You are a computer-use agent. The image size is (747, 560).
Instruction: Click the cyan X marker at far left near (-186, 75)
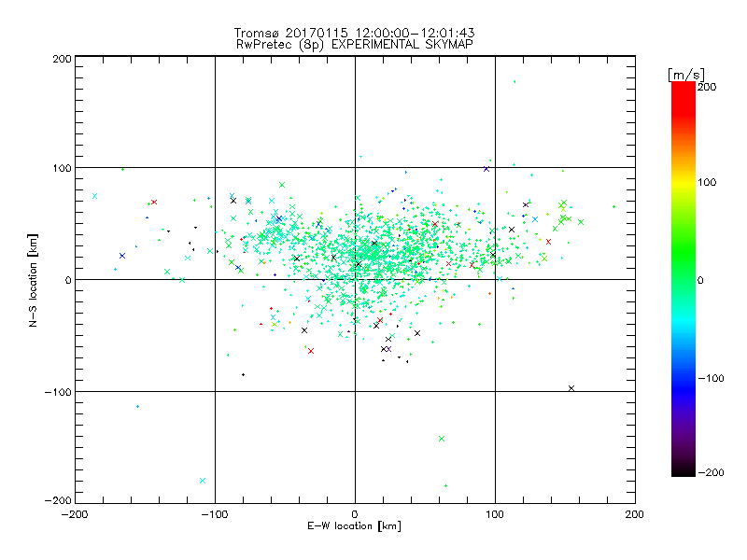click(x=95, y=196)
